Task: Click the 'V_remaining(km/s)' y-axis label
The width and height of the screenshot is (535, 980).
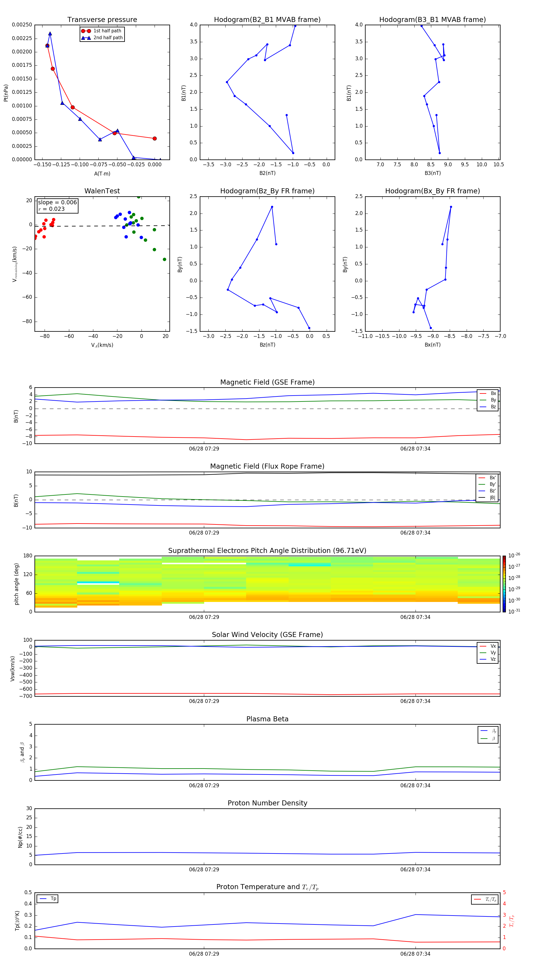Action: tap(15, 264)
